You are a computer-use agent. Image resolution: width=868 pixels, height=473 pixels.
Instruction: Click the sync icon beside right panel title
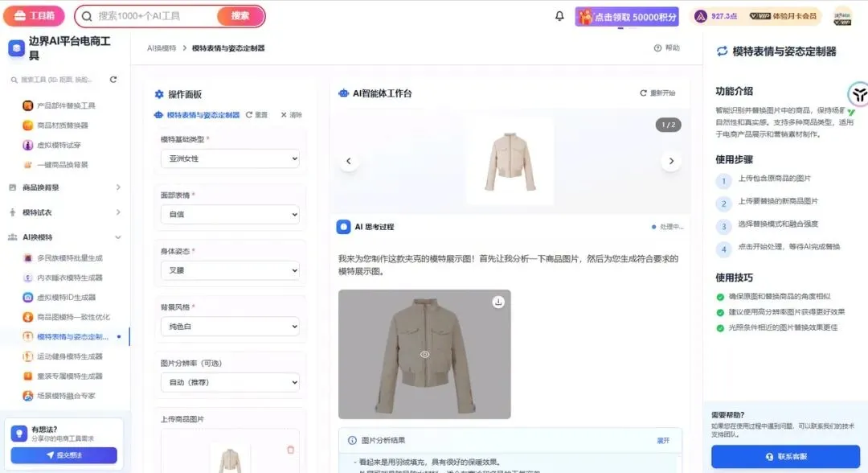click(x=722, y=51)
